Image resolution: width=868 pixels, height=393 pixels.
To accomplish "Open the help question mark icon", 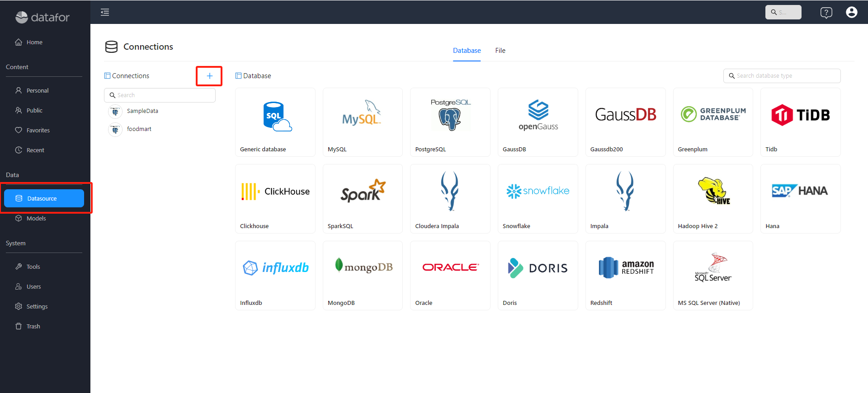I will pyautogui.click(x=826, y=13).
